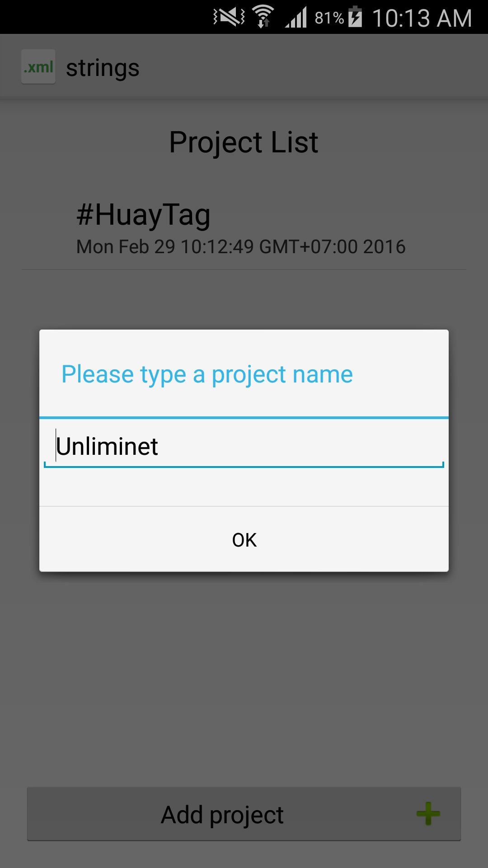Viewport: 488px width, 868px height.
Task: Tap the green plus icon
Action: point(428,814)
